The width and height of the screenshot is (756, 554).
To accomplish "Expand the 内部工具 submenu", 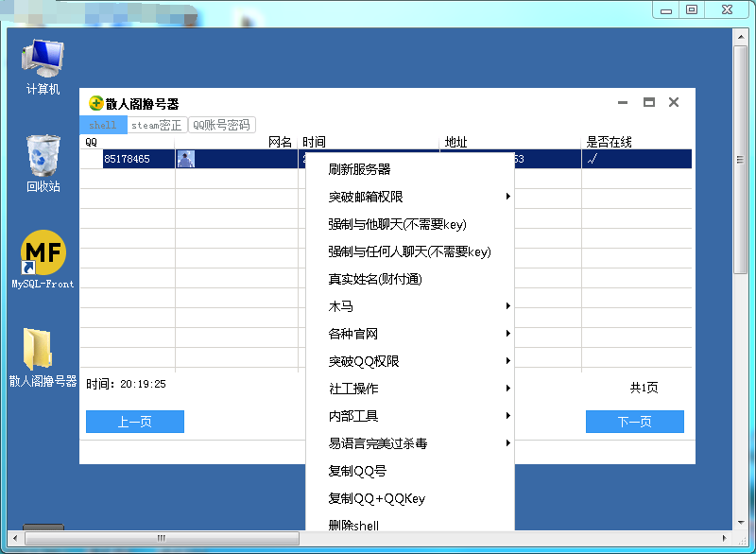I will [410, 416].
